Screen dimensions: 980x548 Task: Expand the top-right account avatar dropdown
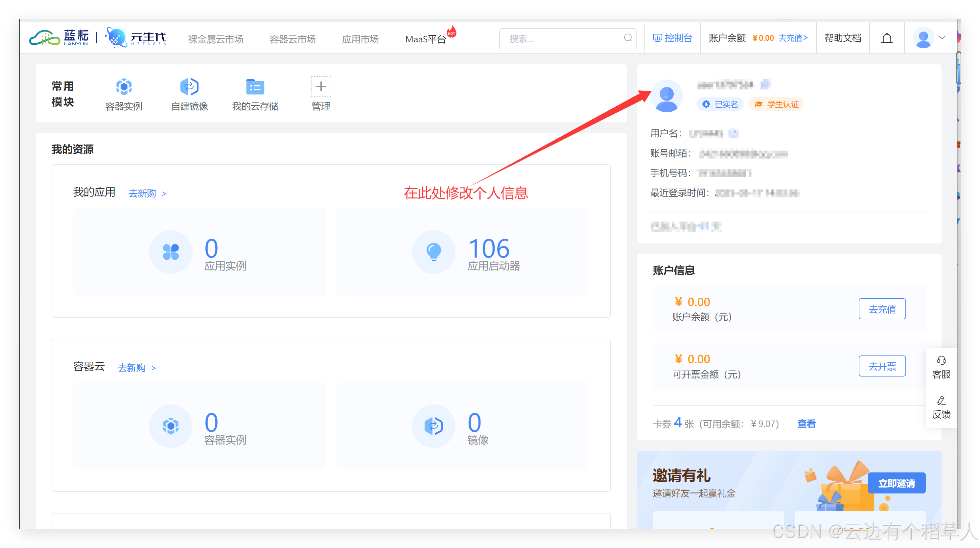click(x=942, y=38)
